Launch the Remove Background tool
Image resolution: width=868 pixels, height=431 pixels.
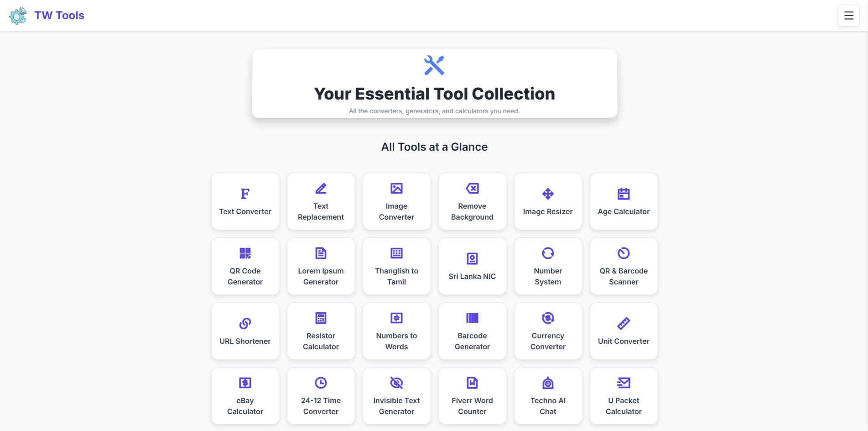coord(472,201)
